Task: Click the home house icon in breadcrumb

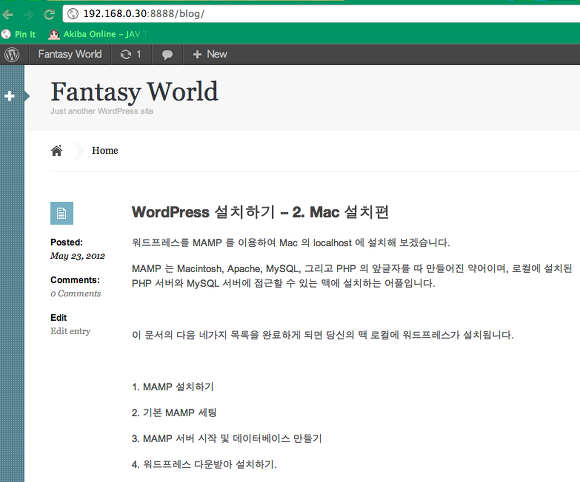Action: click(57, 151)
